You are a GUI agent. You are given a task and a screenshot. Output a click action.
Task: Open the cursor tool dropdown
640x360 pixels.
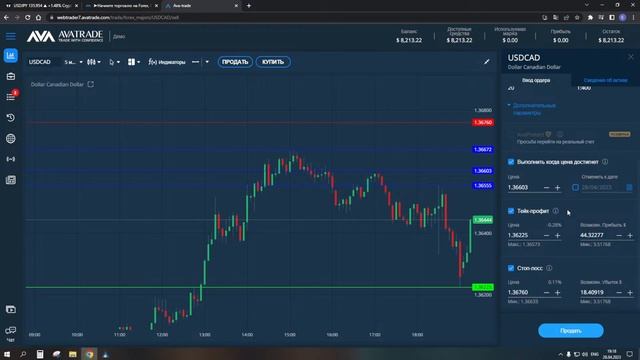114,62
